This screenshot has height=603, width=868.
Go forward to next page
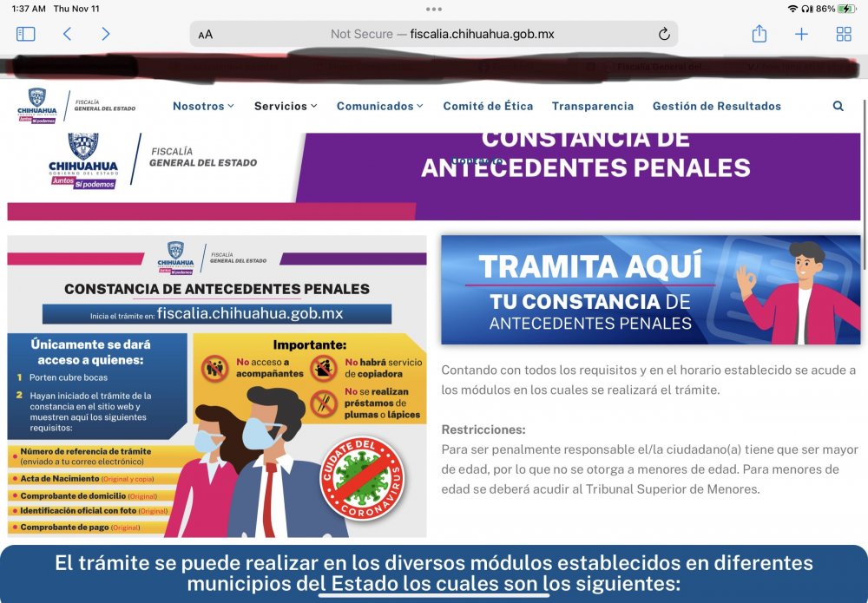point(105,34)
